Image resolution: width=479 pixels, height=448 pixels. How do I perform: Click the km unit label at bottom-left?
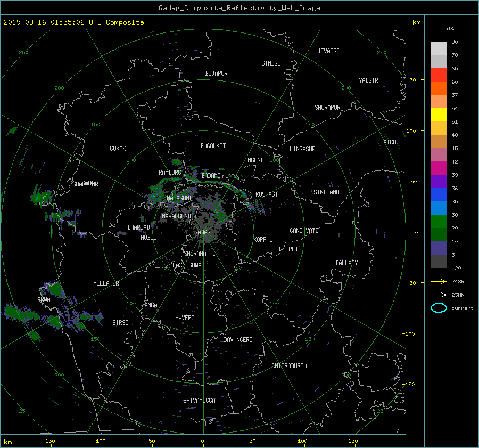[7, 442]
